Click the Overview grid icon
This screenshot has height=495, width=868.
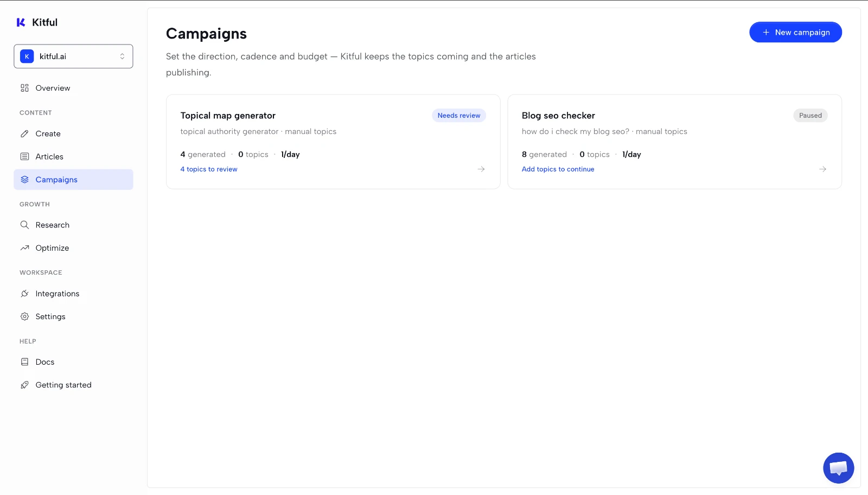[24, 88]
